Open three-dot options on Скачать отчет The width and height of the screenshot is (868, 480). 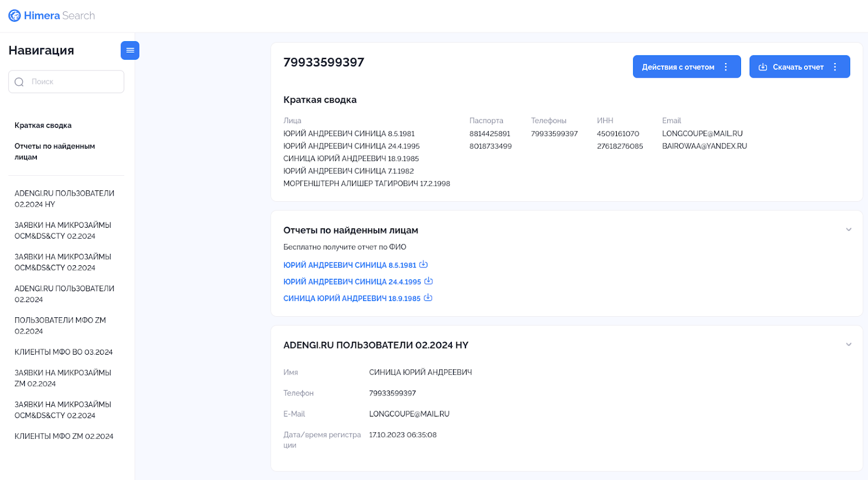coord(835,67)
